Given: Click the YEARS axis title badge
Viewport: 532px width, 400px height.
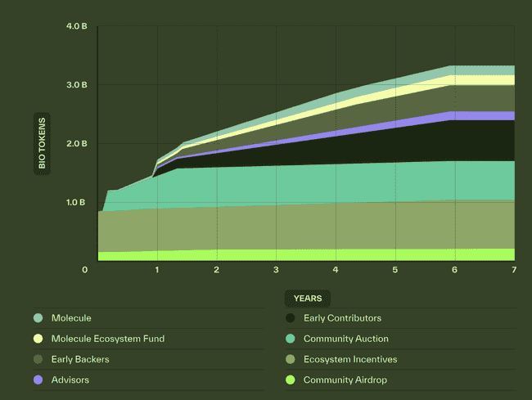Looking at the screenshot, I should pos(308,299).
